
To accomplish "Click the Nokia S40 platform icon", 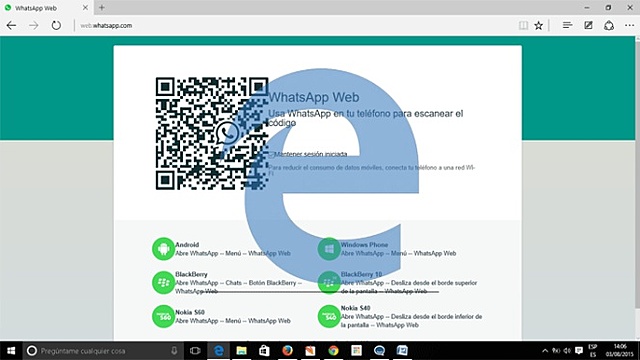I will [329, 316].
